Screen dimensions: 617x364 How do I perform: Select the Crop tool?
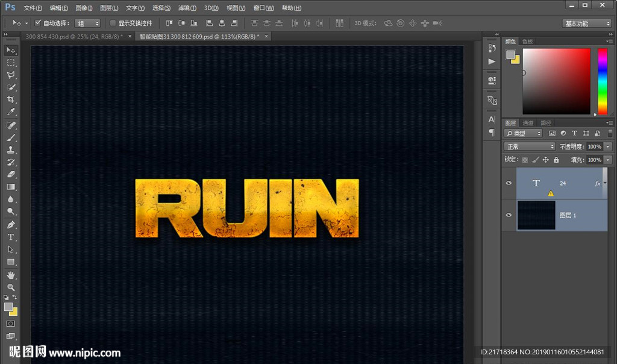click(x=11, y=99)
